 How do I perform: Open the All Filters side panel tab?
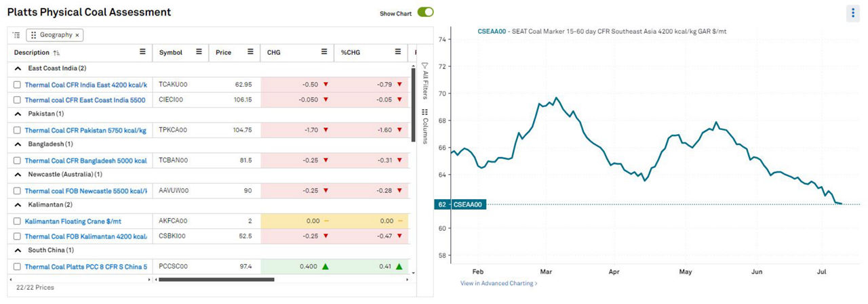tap(425, 81)
